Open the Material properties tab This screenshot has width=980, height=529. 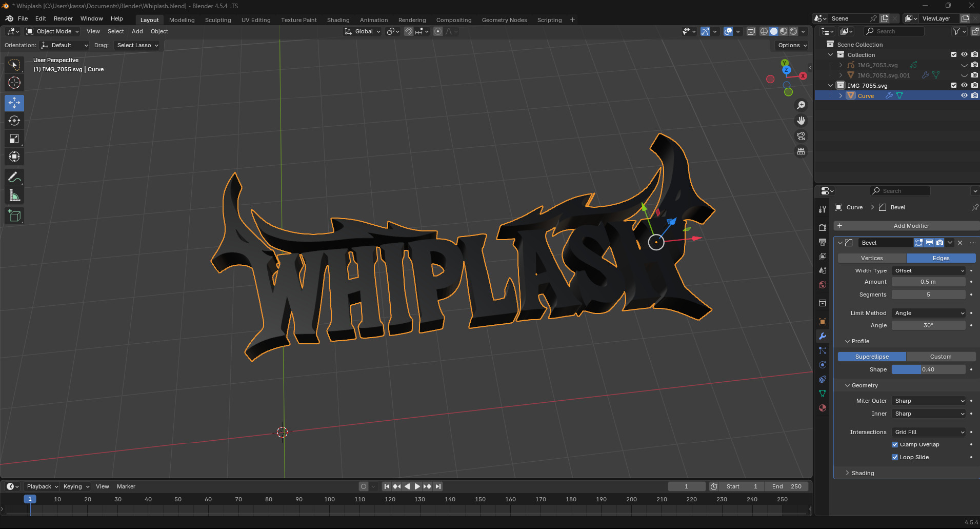(x=823, y=408)
